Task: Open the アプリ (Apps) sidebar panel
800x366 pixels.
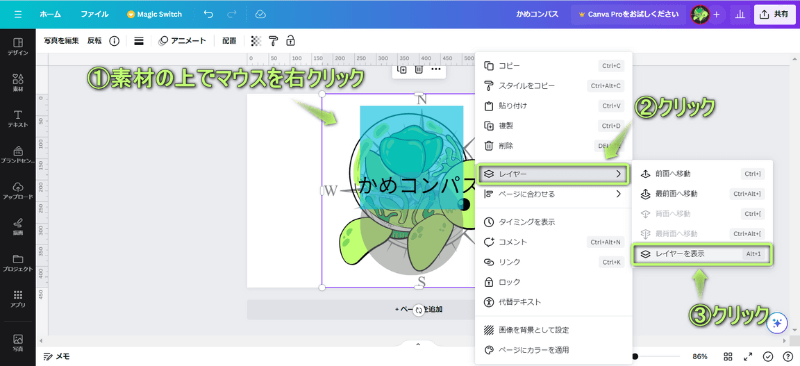Action: [x=18, y=299]
